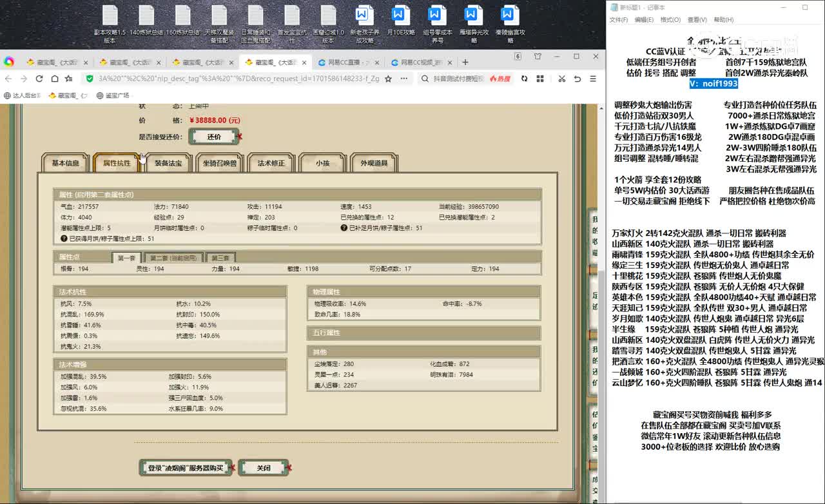The image size is (825, 504).
Task: Open address bar more options dots
Action: pyautogui.click(x=403, y=79)
